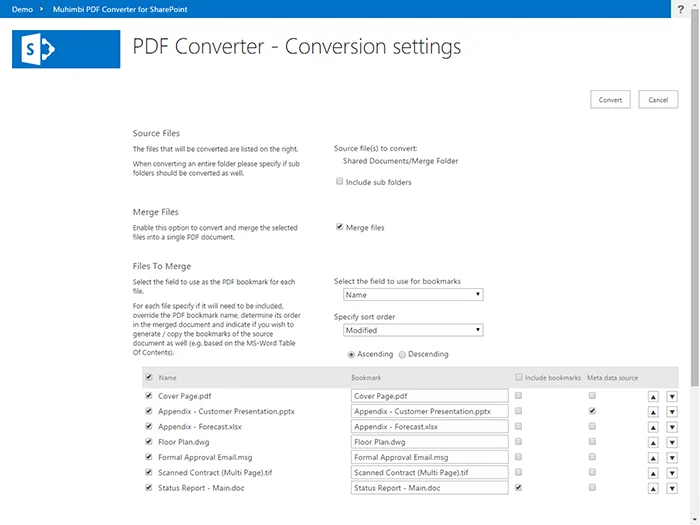
Task: Click Demo in the breadcrumb
Action: point(22,9)
